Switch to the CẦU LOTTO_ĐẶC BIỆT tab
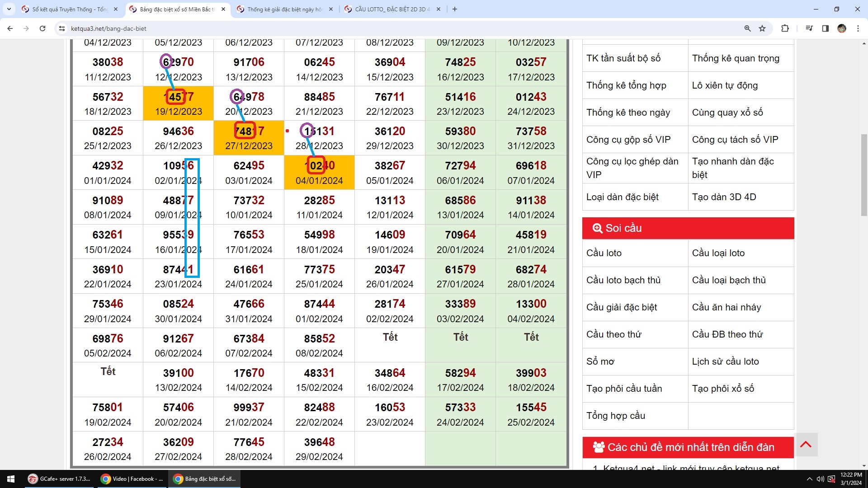 click(x=391, y=9)
